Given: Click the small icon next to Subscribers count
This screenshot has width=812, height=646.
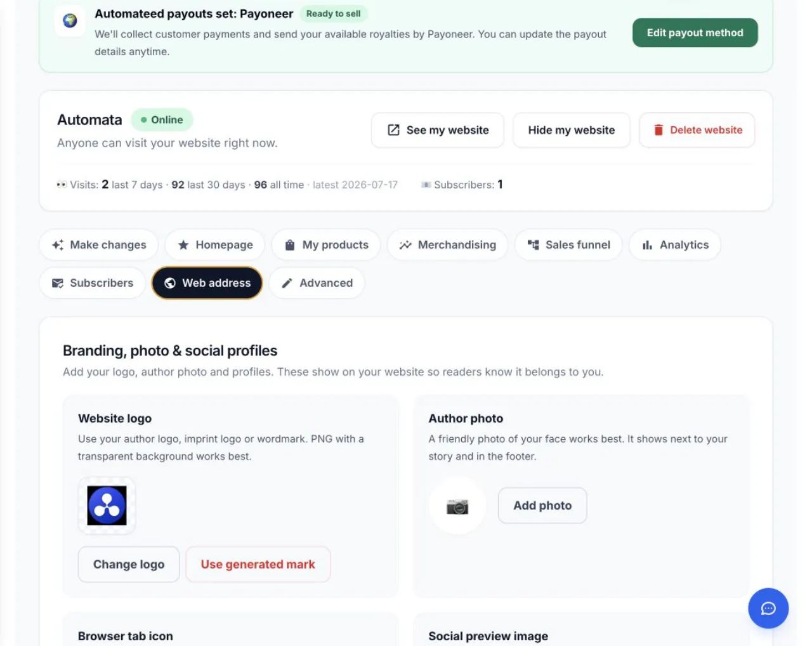Looking at the screenshot, I should pyautogui.click(x=426, y=185).
